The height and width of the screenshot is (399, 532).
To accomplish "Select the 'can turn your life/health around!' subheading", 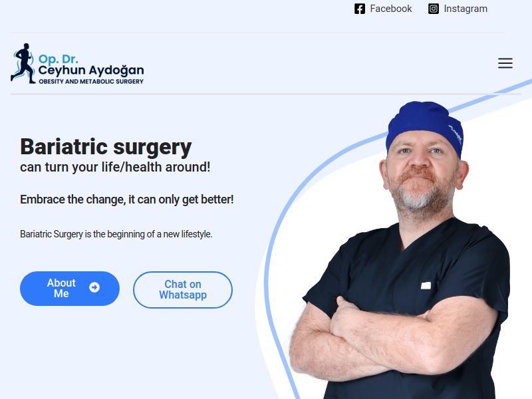I will 115,168.
